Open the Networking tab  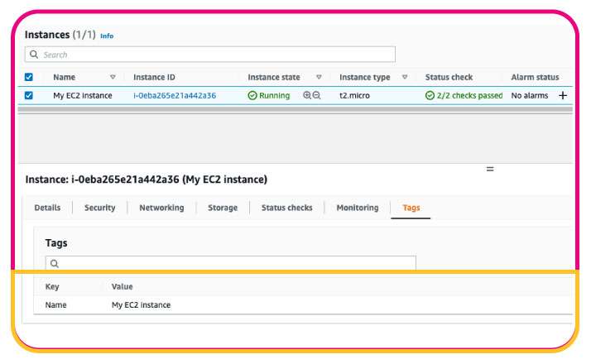click(161, 208)
